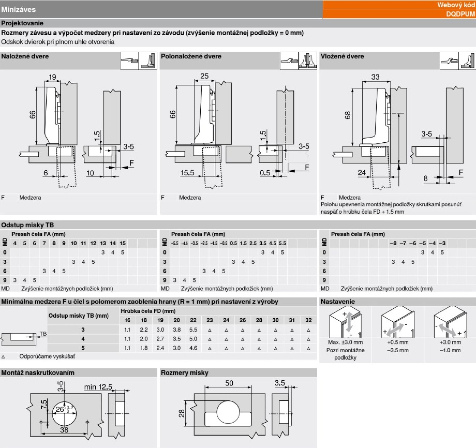
Task: Click the overlay door hinge arm icon
Action: coord(130,61)
